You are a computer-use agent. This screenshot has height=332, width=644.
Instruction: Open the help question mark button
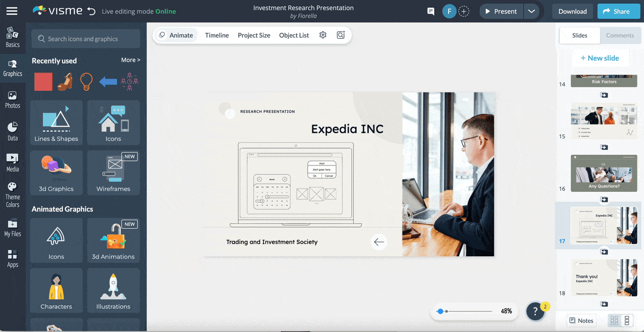click(535, 311)
